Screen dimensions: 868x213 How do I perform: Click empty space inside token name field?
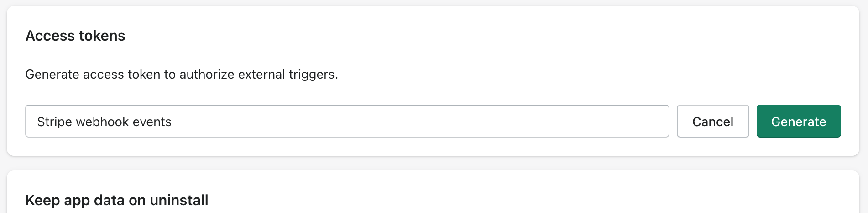[x=420, y=121]
